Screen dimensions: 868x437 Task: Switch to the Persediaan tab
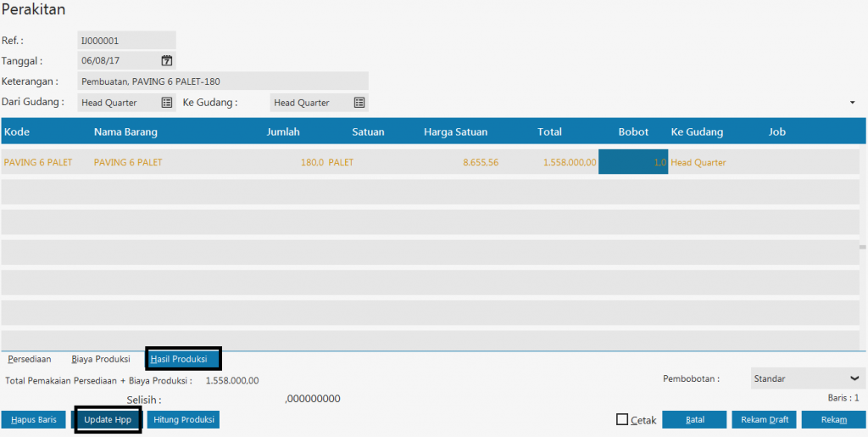click(30, 359)
